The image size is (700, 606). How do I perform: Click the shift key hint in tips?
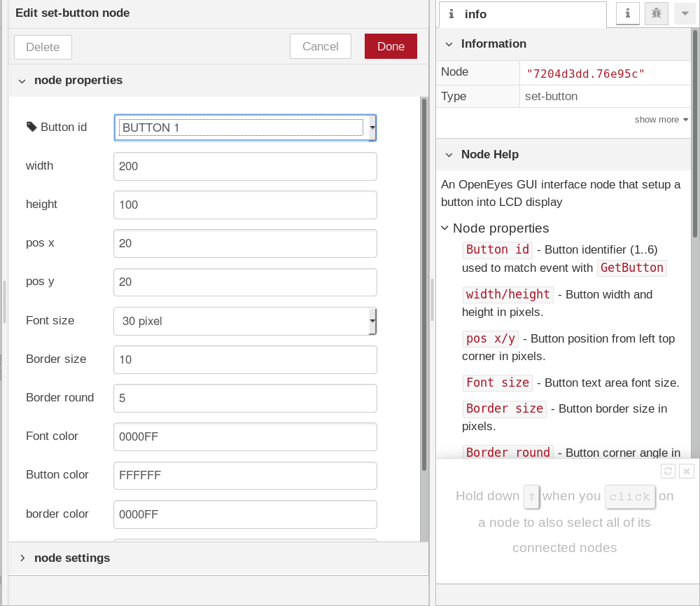tap(531, 497)
